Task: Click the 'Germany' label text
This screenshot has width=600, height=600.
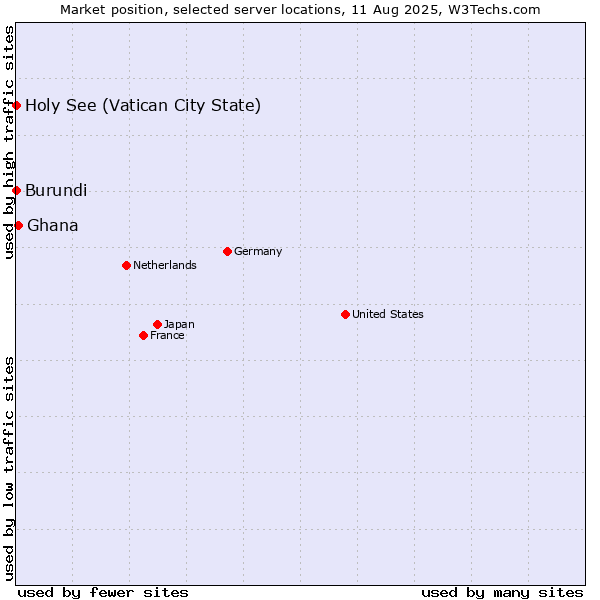Action: coord(258,252)
